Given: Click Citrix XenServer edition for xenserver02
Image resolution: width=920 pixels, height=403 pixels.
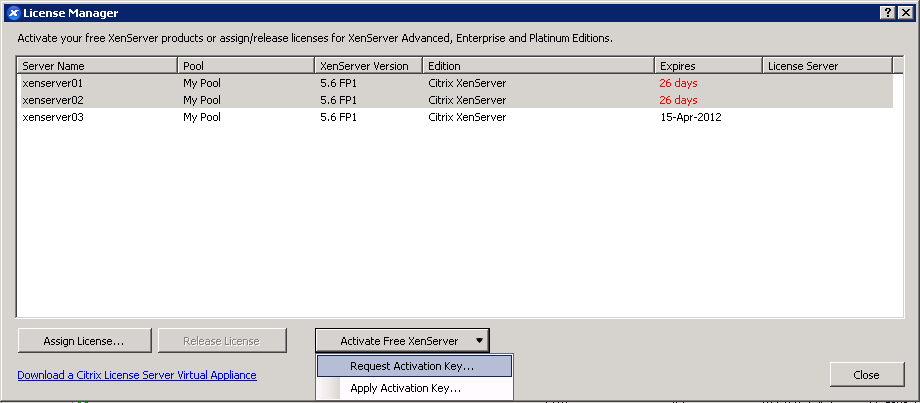Looking at the screenshot, I should [x=467, y=100].
